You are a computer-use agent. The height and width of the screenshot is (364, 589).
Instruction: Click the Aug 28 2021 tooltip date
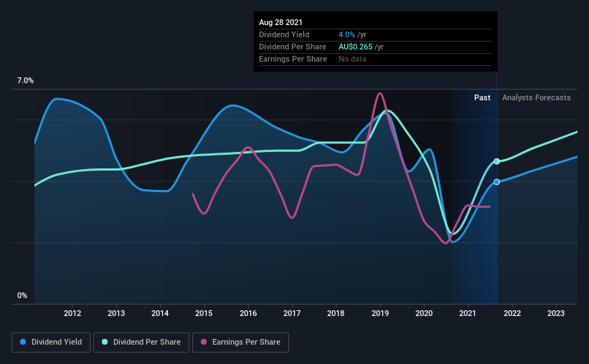[281, 22]
